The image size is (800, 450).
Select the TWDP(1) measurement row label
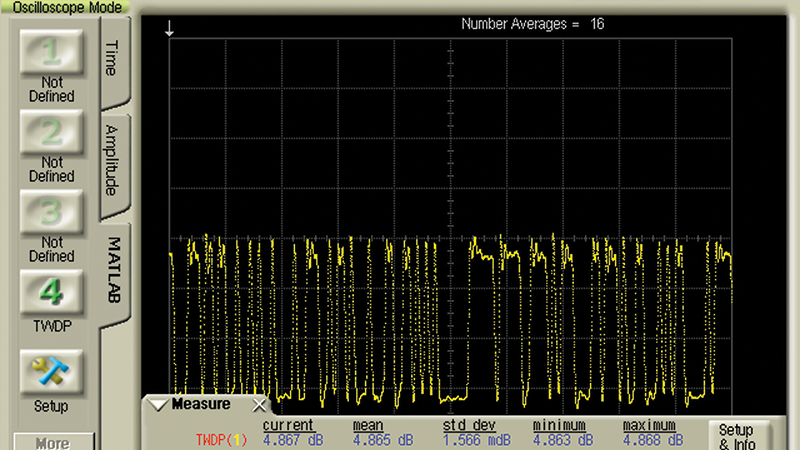[x=222, y=440]
